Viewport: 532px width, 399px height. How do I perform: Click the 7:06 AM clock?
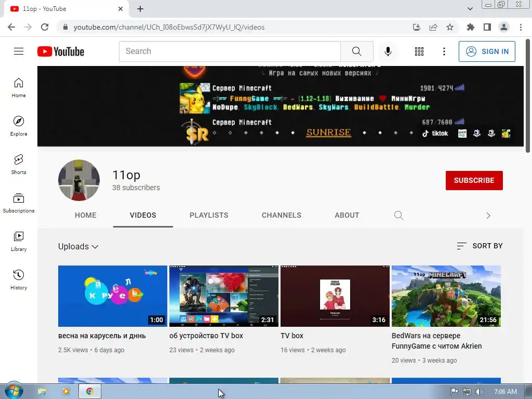pos(505,392)
